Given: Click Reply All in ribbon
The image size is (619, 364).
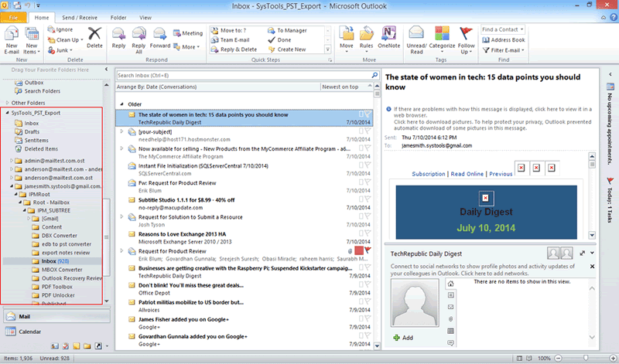Looking at the screenshot, I should [139, 40].
